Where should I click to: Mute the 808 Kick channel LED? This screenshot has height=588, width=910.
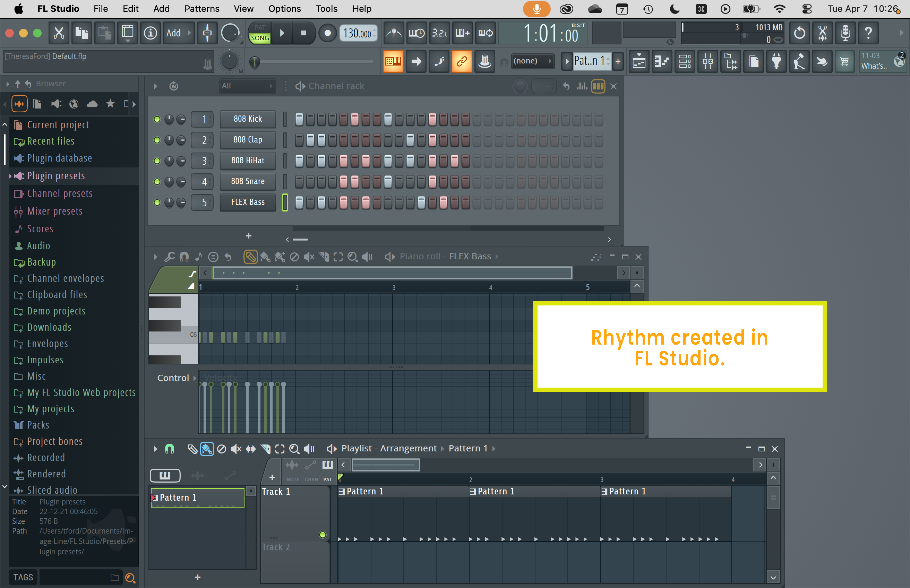(157, 120)
